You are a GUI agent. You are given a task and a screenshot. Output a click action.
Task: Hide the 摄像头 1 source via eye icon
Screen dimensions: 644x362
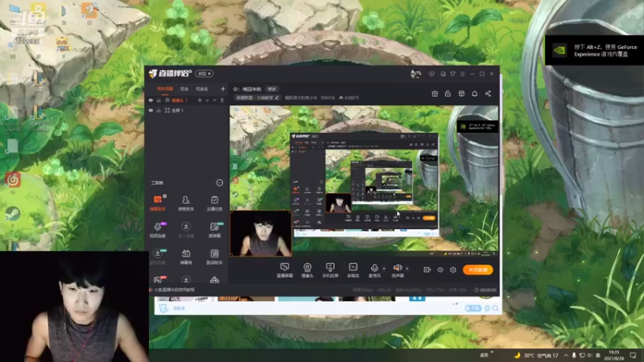(x=151, y=100)
